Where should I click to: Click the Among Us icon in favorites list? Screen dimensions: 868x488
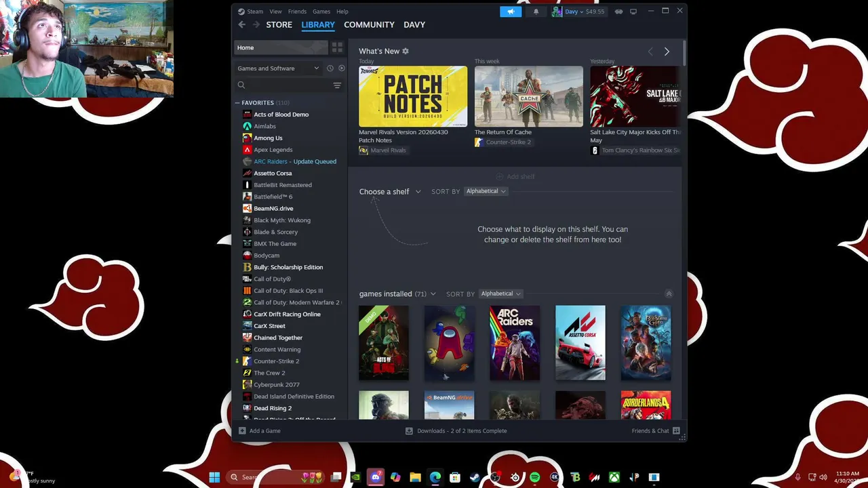[247, 138]
